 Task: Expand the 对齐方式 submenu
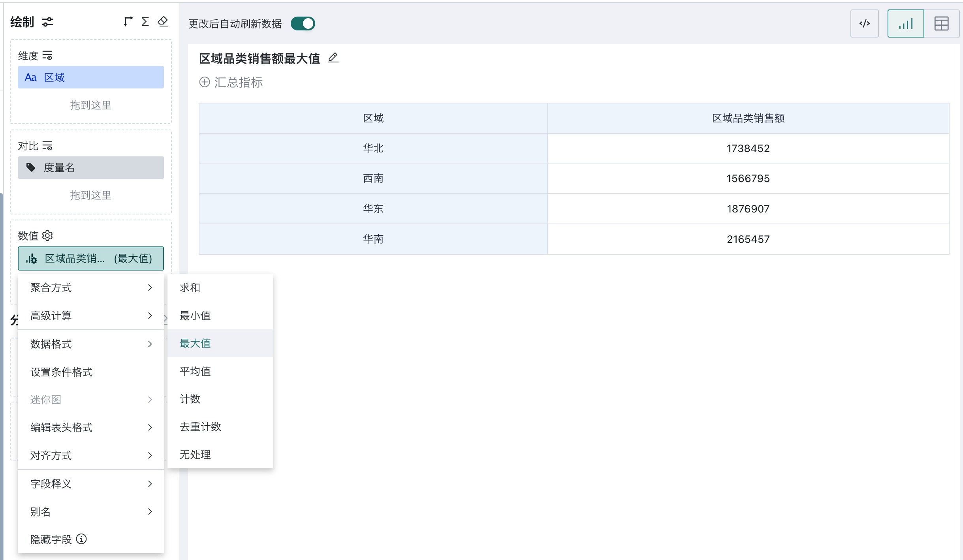pyautogui.click(x=91, y=455)
